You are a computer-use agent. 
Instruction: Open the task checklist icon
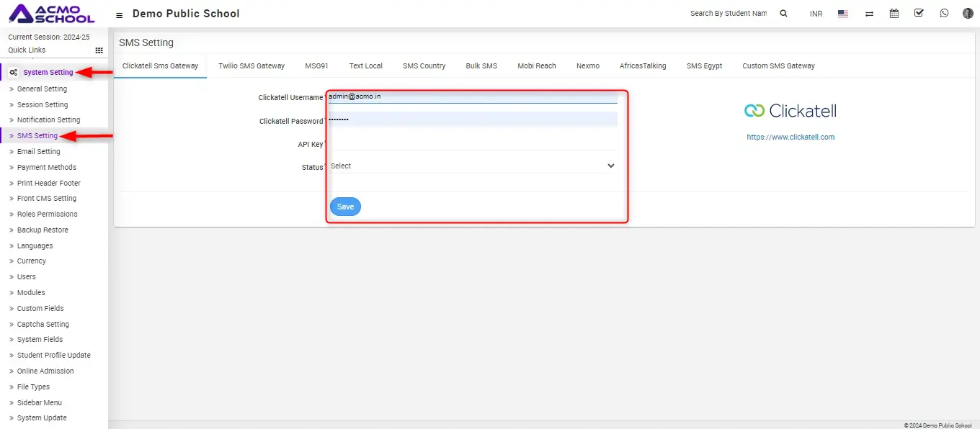click(x=919, y=13)
